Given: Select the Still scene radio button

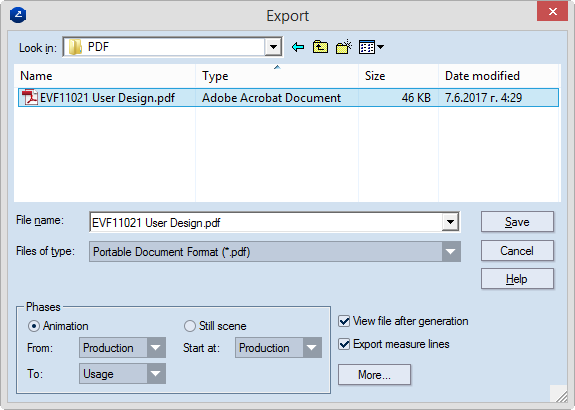Looking at the screenshot, I should [x=190, y=326].
